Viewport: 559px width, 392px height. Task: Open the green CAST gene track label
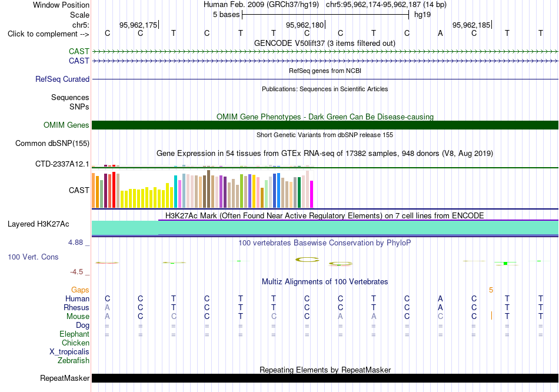tap(79, 51)
